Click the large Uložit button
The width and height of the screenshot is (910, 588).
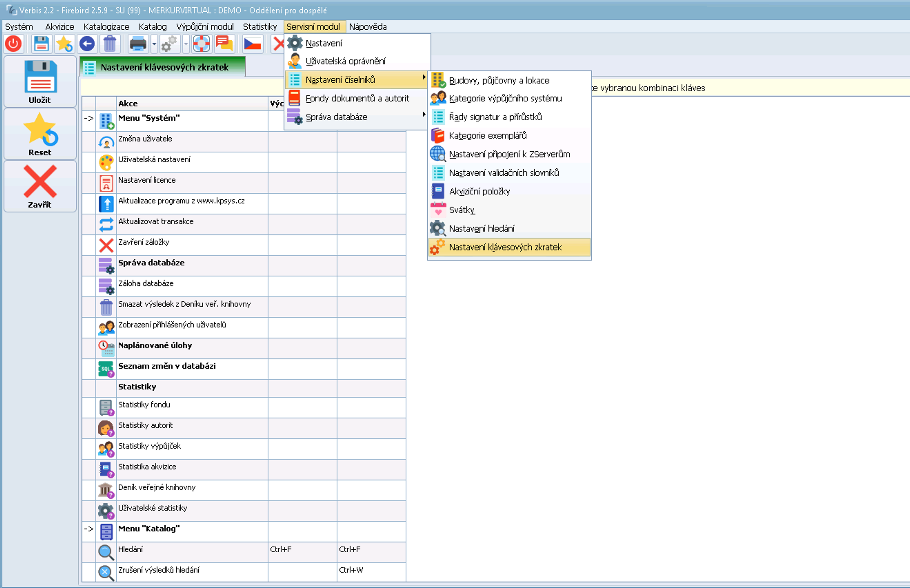pyautogui.click(x=40, y=82)
